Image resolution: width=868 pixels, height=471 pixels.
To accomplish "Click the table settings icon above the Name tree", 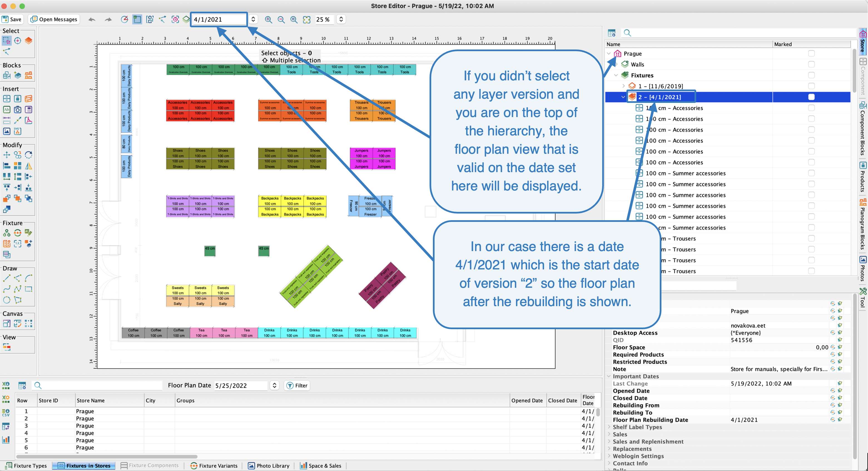I will click(612, 33).
